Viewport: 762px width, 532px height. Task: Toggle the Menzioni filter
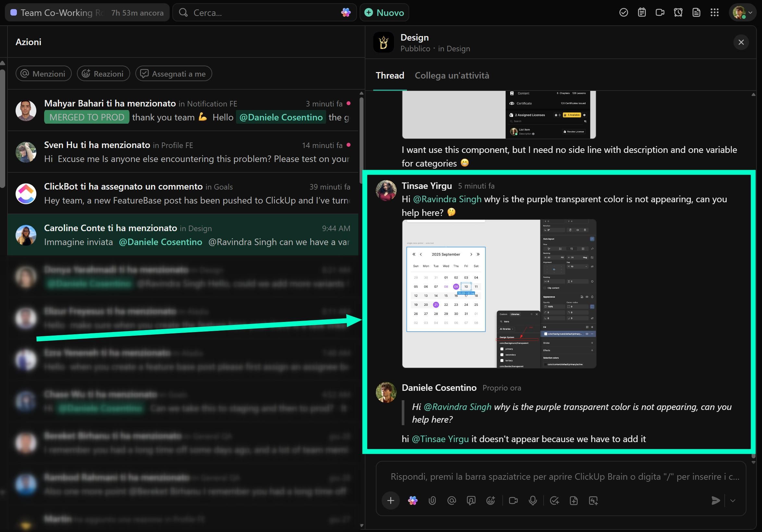pyautogui.click(x=43, y=73)
